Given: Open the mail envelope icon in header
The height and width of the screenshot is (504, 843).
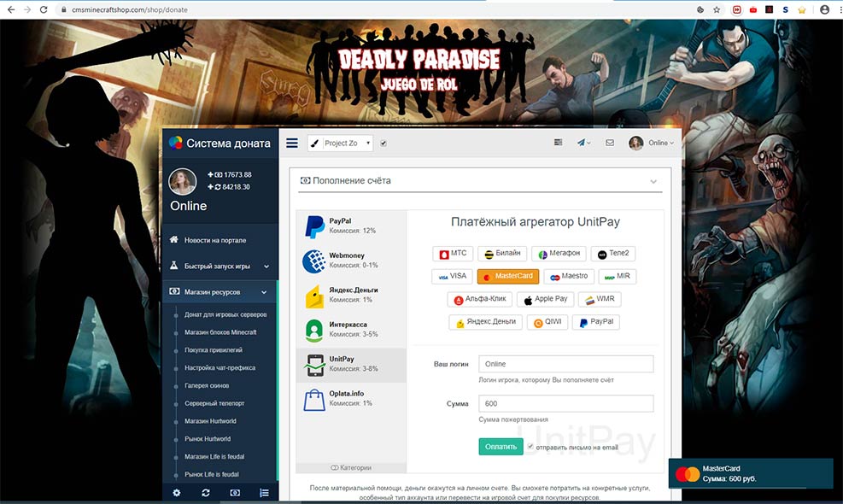Looking at the screenshot, I should 610,143.
